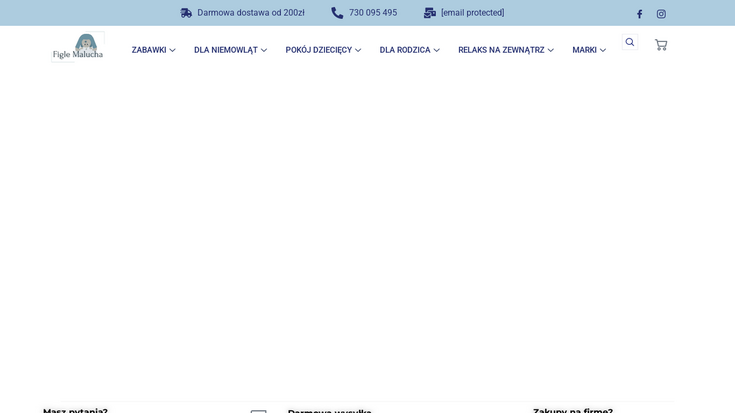Click the [email protected] link
This screenshot has width=735, height=413.
472,13
